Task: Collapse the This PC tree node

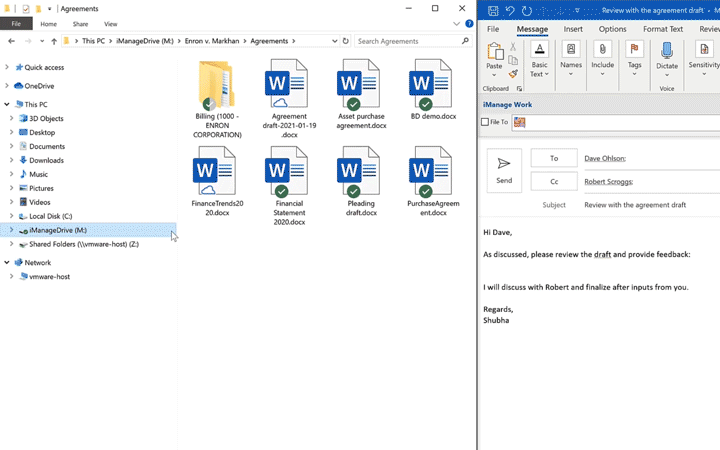Action: pyautogui.click(x=7, y=104)
